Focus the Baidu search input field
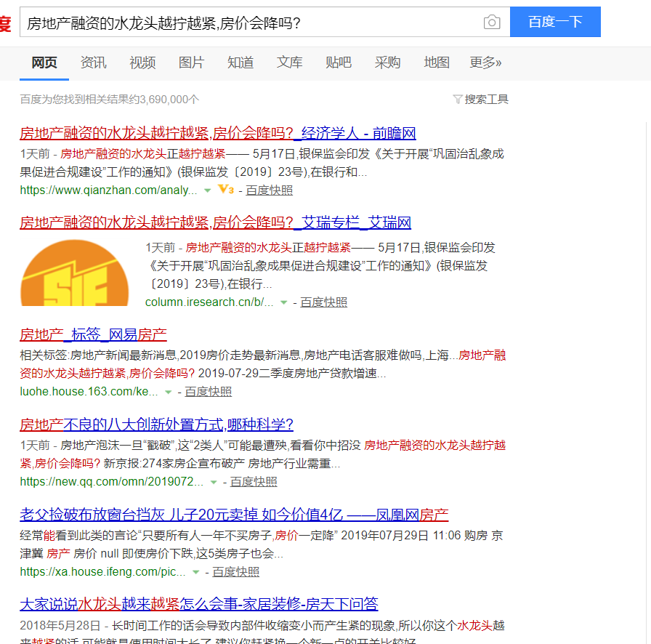 (x=265, y=22)
